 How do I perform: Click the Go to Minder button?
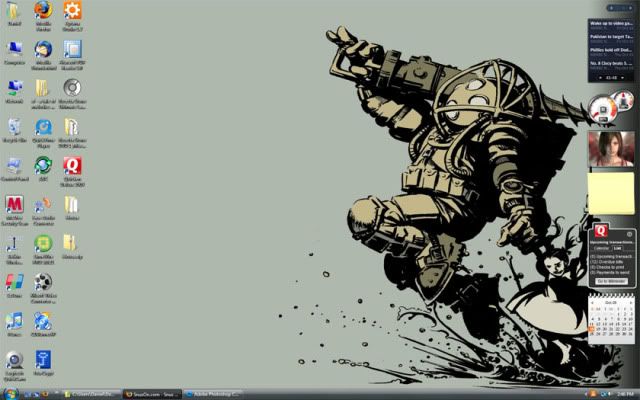click(x=611, y=281)
